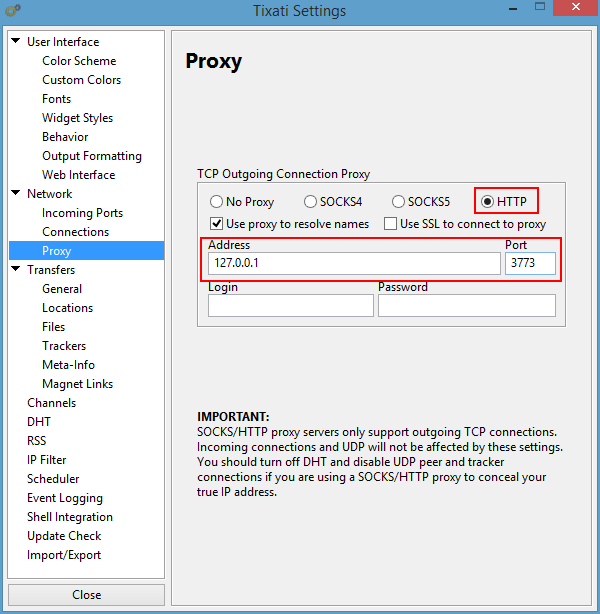Close the settings window with X

(x=576, y=7)
